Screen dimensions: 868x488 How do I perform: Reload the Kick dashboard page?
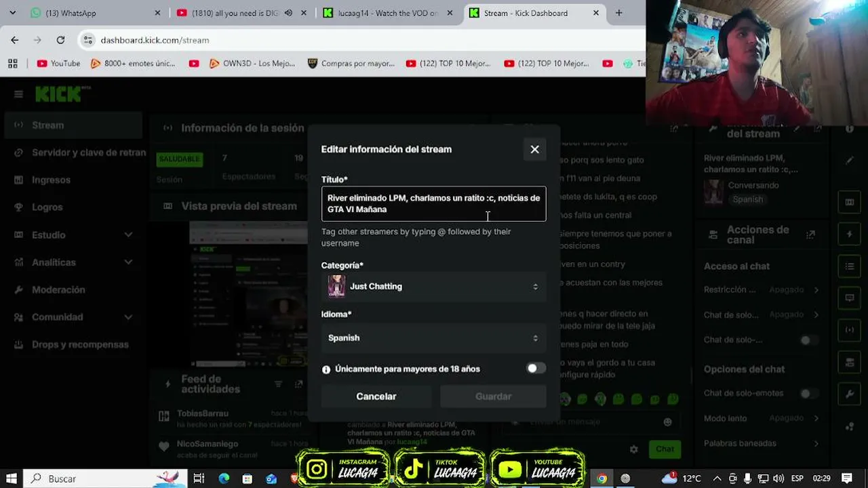60,40
